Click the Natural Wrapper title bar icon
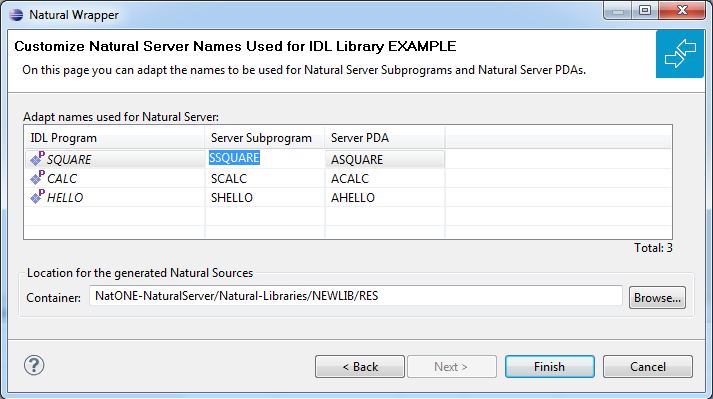 coord(16,15)
